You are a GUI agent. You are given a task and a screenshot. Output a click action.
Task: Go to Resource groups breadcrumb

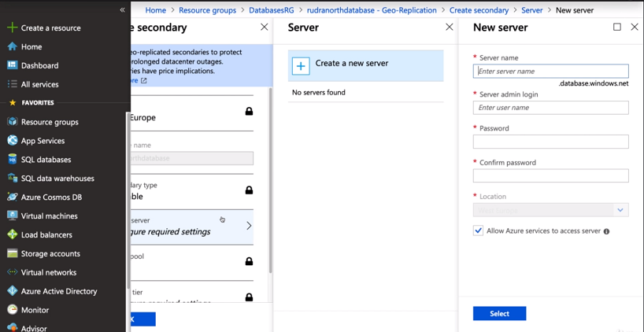pyautogui.click(x=207, y=10)
